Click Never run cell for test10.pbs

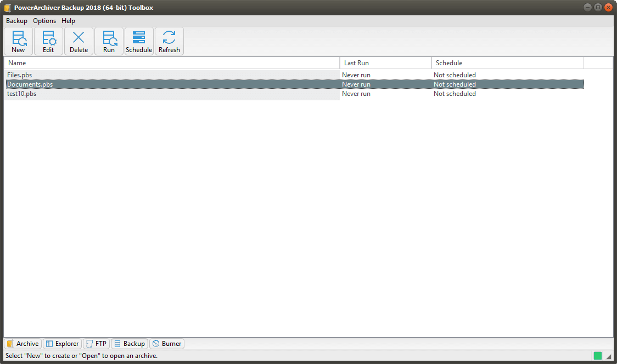coord(356,94)
